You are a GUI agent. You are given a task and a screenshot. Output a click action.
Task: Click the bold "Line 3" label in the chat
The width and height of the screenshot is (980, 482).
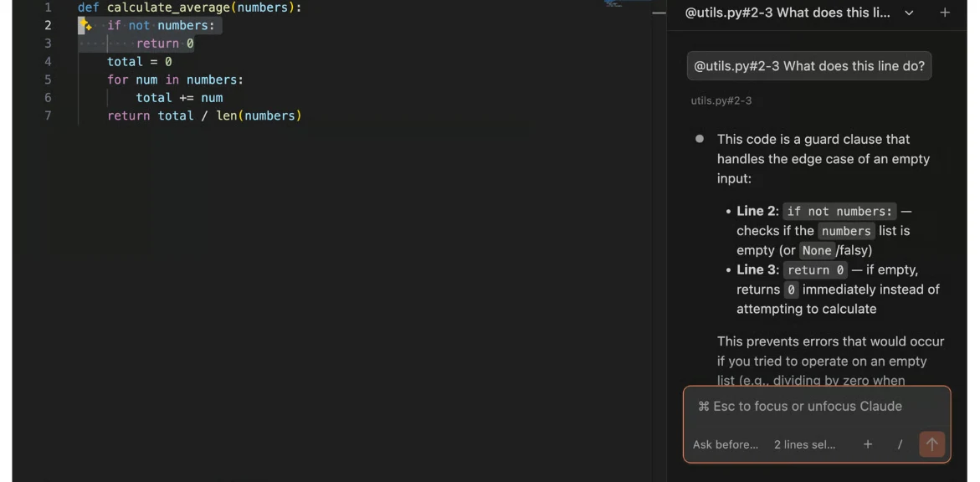(756, 270)
